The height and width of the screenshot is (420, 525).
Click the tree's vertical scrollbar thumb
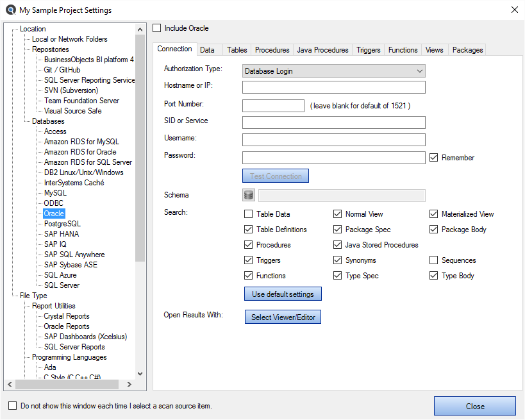click(x=140, y=147)
